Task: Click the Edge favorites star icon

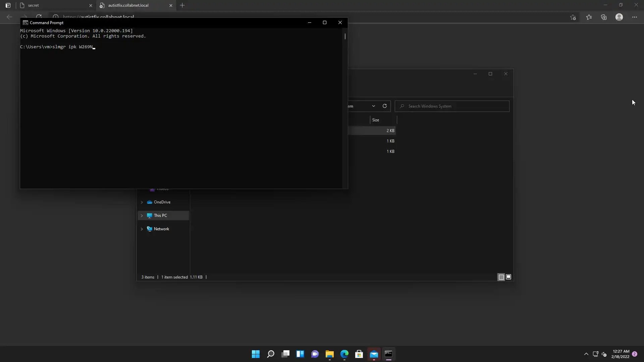Action: (x=589, y=17)
